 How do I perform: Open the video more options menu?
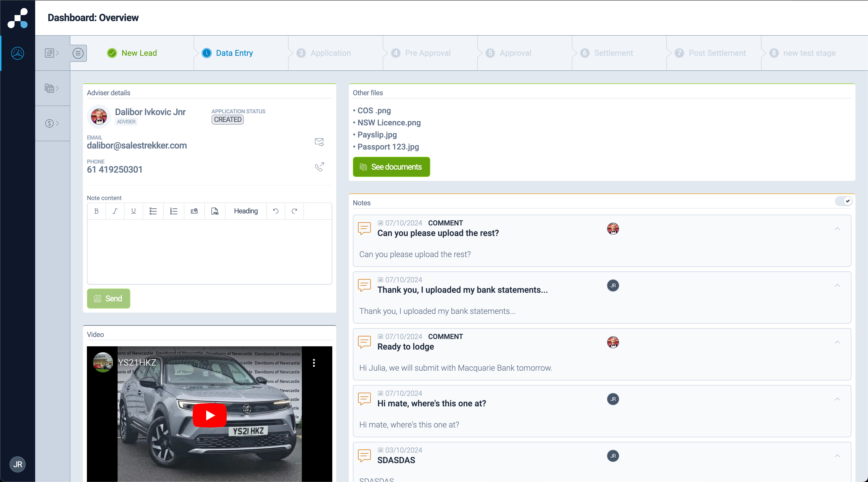coord(314,363)
